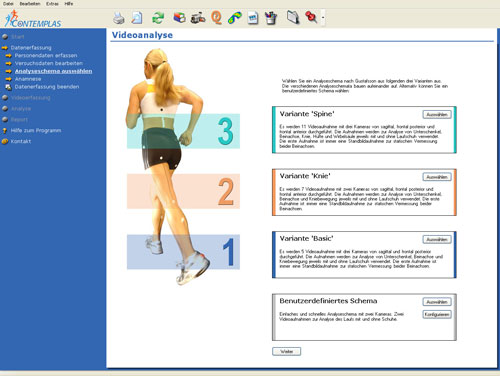This screenshot has height=376, width=500.
Task: Click the yellow arrow icon beside Datenerfassung
Action: 5,48
